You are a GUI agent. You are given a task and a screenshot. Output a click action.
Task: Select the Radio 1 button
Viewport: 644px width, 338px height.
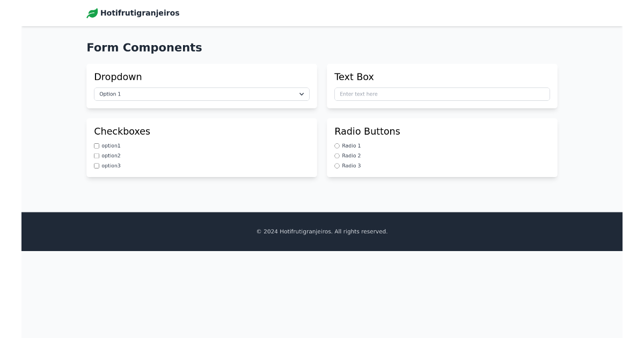[337, 145]
